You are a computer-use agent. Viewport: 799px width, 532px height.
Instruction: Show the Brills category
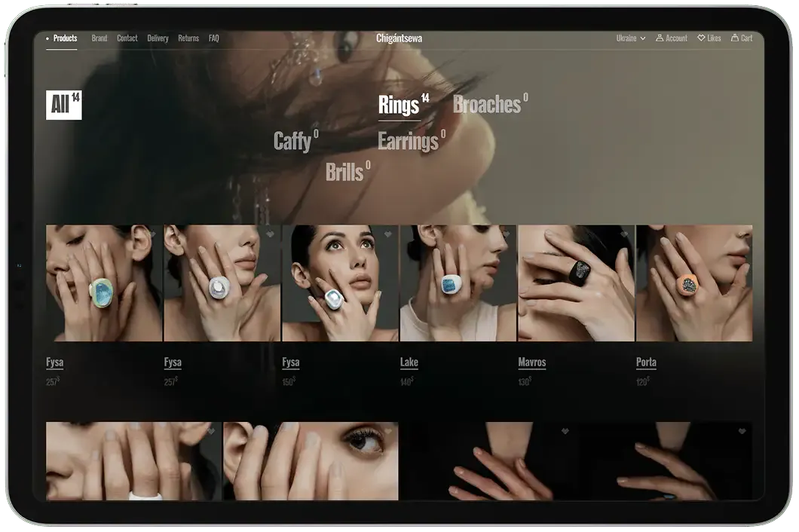[344, 173]
